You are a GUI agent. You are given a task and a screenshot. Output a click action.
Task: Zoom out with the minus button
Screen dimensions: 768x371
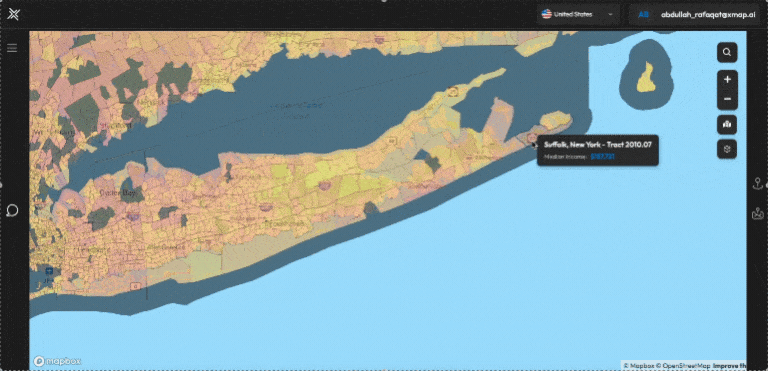pyautogui.click(x=727, y=99)
